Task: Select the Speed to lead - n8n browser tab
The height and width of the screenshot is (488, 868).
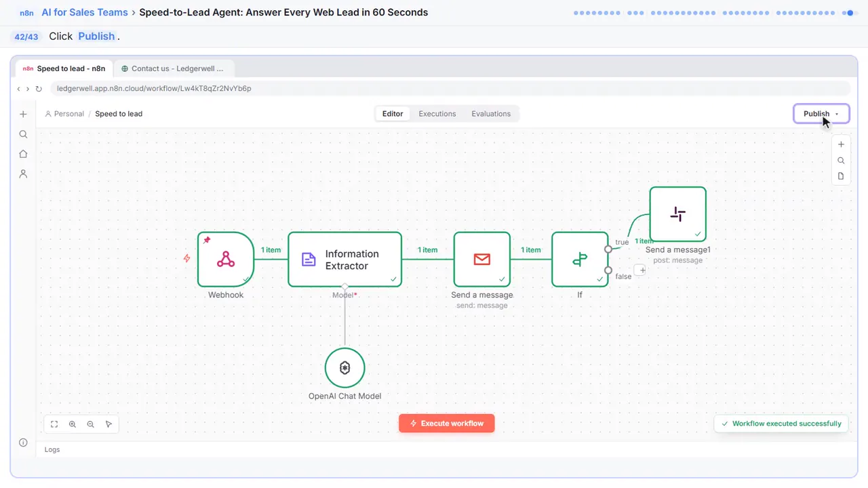Action: 64,68
